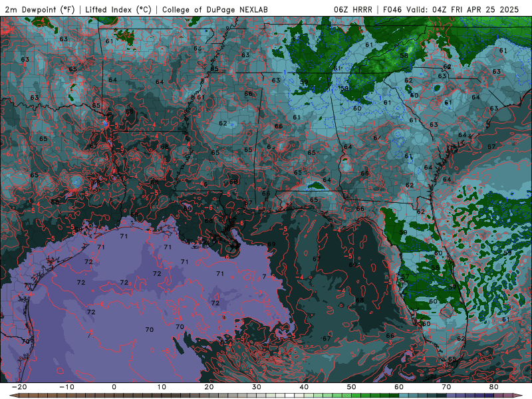Click the 40 label on the color scale

(304, 387)
